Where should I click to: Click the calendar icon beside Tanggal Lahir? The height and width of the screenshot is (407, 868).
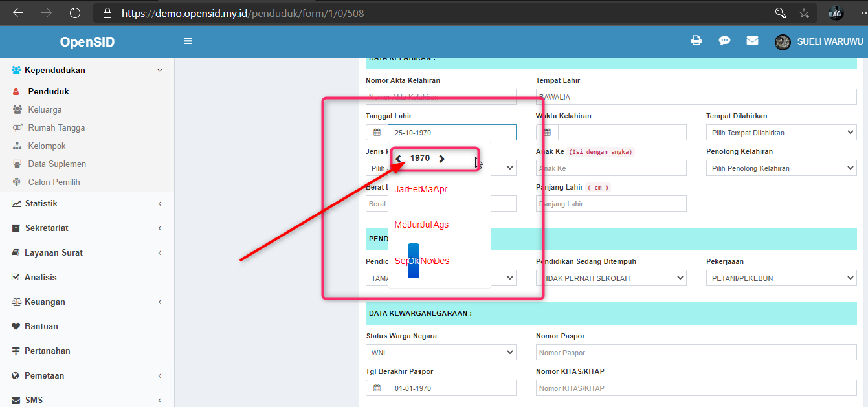[377, 133]
